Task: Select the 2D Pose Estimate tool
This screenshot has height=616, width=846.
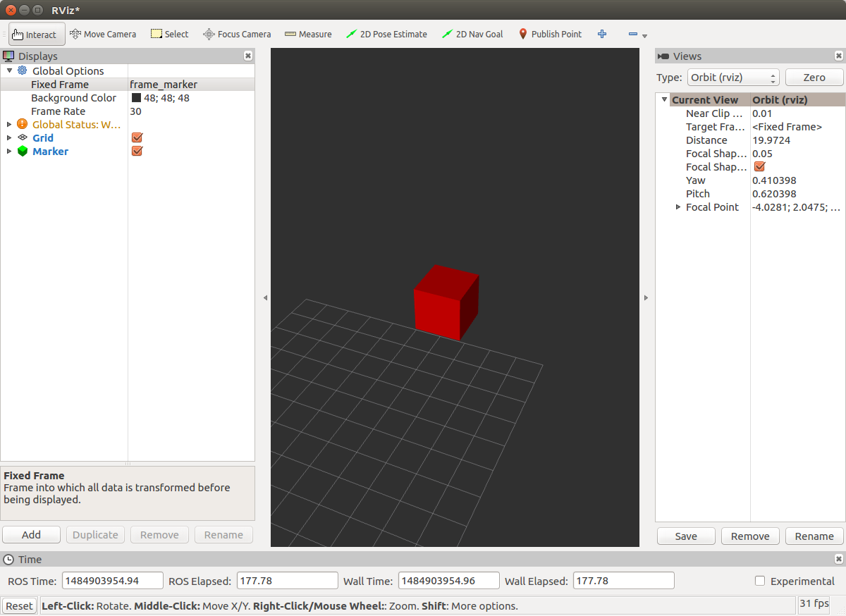Action: tap(386, 34)
